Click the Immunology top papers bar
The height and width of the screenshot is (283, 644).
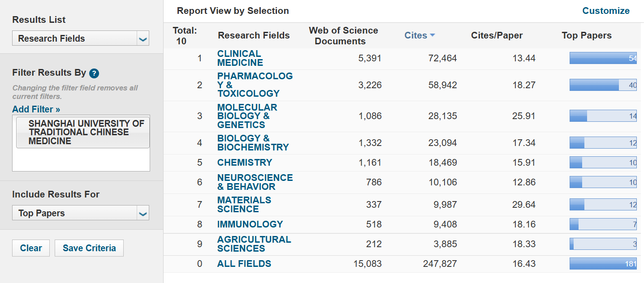603,224
